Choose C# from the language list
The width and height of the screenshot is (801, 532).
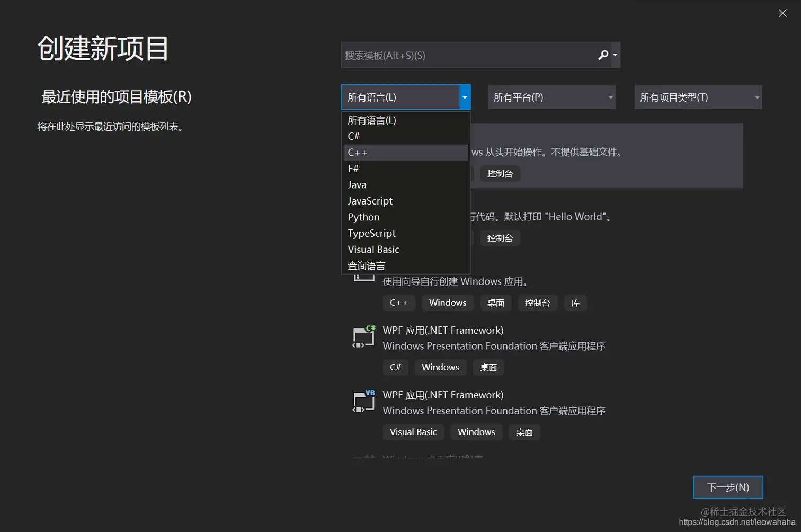[x=406, y=136]
